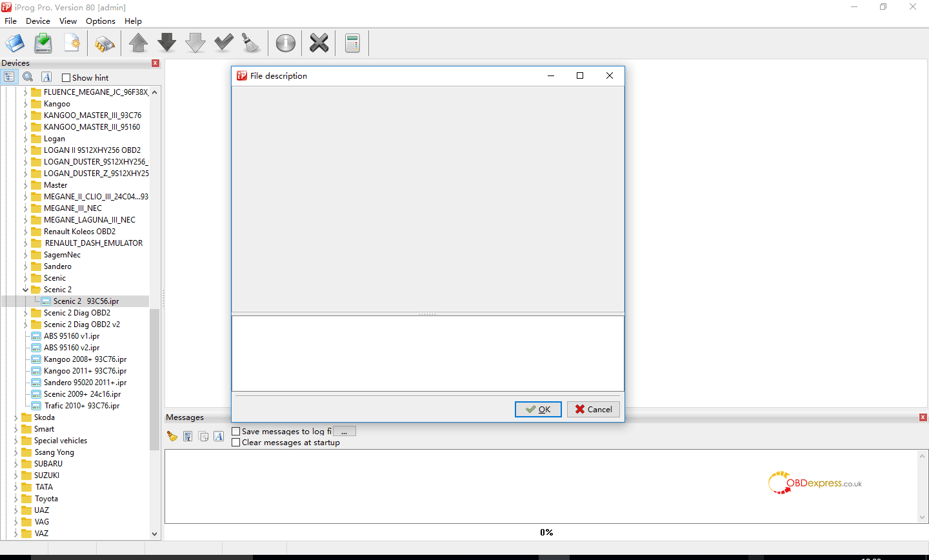The height and width of the screenshot is (560, 929).
Task: Select Scenic 2009+ 24c16.ipr file
Action: 82,394
